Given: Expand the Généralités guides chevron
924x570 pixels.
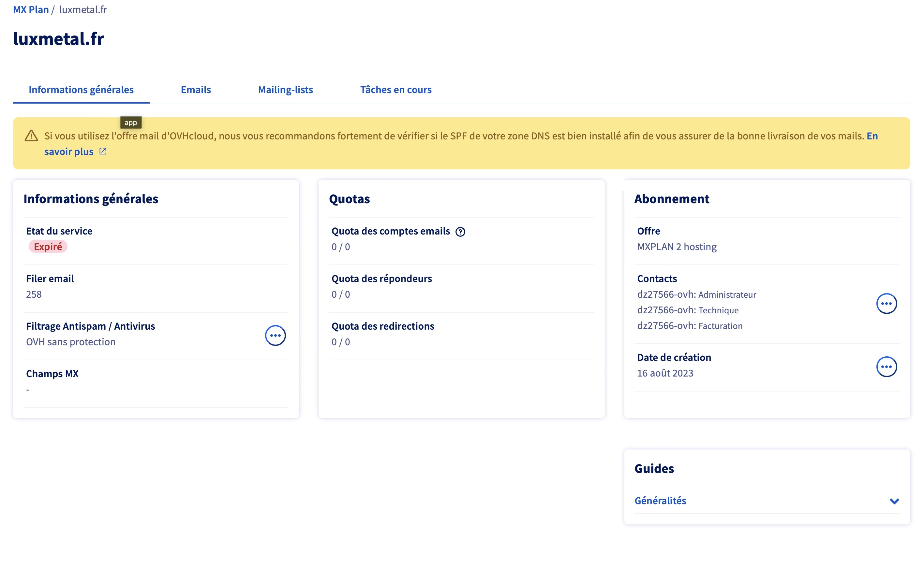Looking at the screenshot, I should click(894, 501).
